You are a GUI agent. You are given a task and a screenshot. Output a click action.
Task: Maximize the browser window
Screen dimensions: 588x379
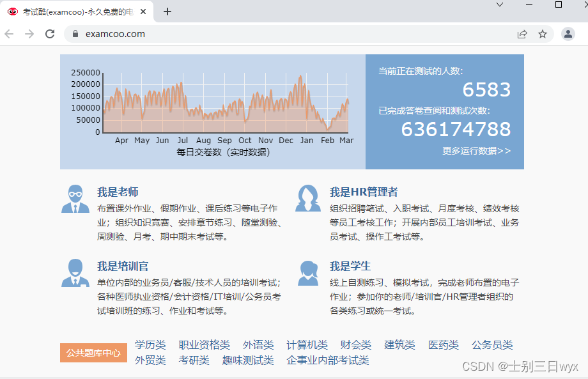pyautogui.click(x=559, y=4)
